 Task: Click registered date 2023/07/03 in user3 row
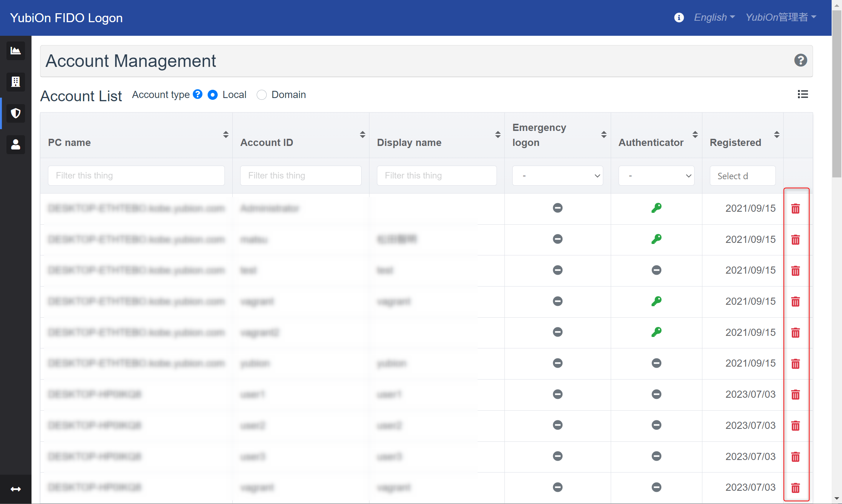click(750, 456)
